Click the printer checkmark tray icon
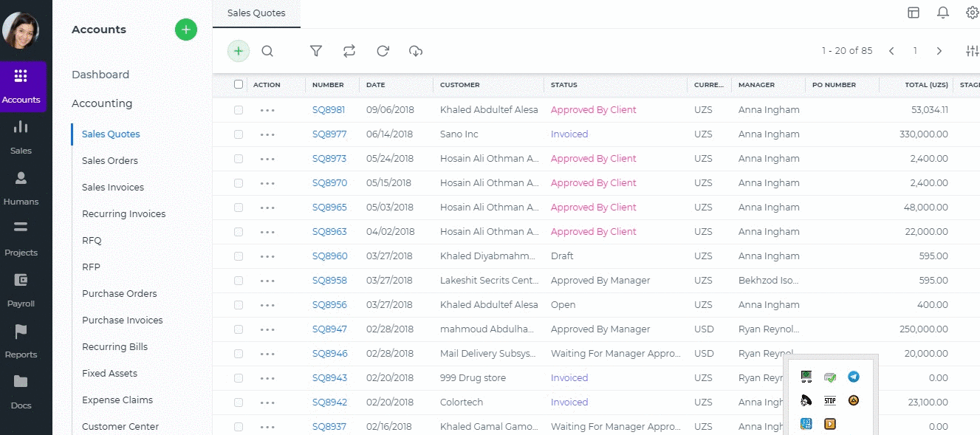Image resolution: width=980 pixels, height=435 pixels. 830,377
